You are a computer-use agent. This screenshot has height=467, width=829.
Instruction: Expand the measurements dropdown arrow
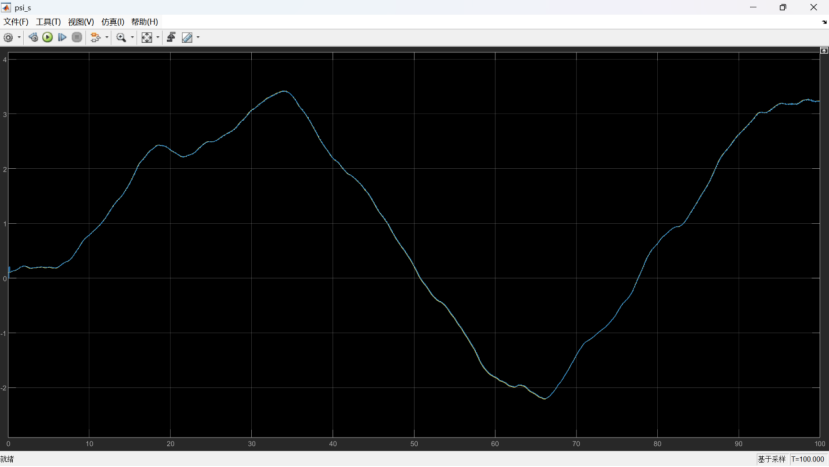(x=198, y=38)
